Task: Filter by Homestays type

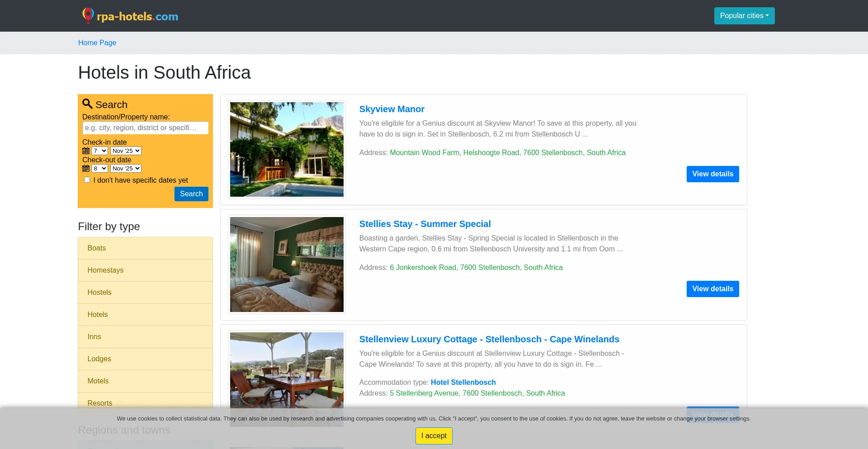Action: pos(105,270)
